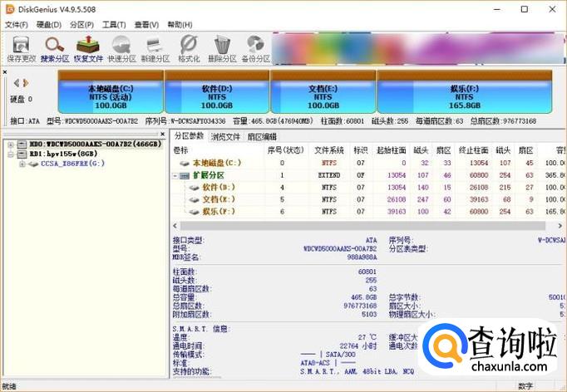Click horizontal scrollbar right arrow in table
Image resolution: width=567 pixels, height=392 pixels.
tap(560, 226)
